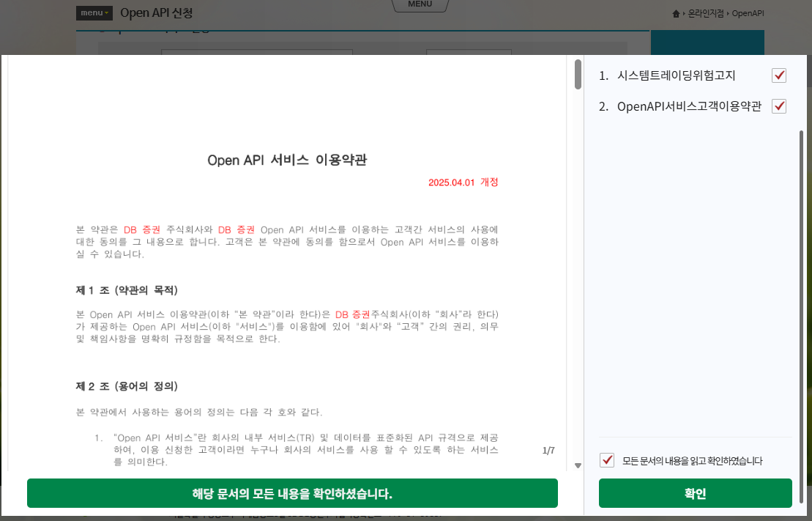
Task: Open the black menu dropdown button
Action: (94, 13)
